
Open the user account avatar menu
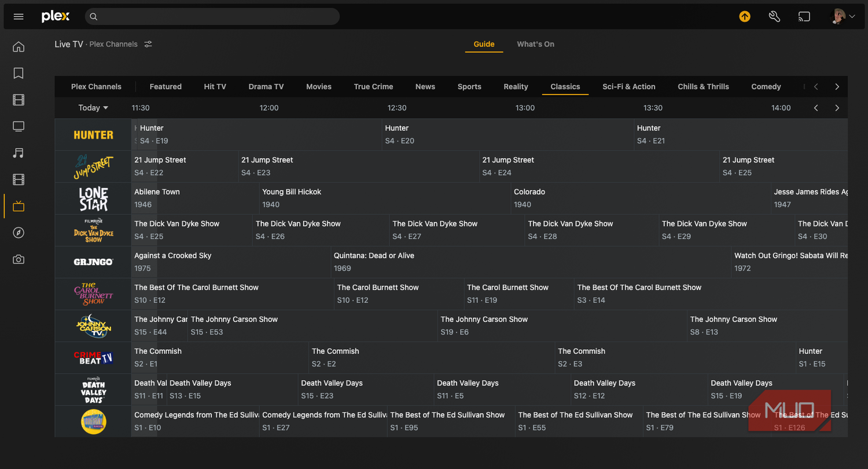pos(843,17)
